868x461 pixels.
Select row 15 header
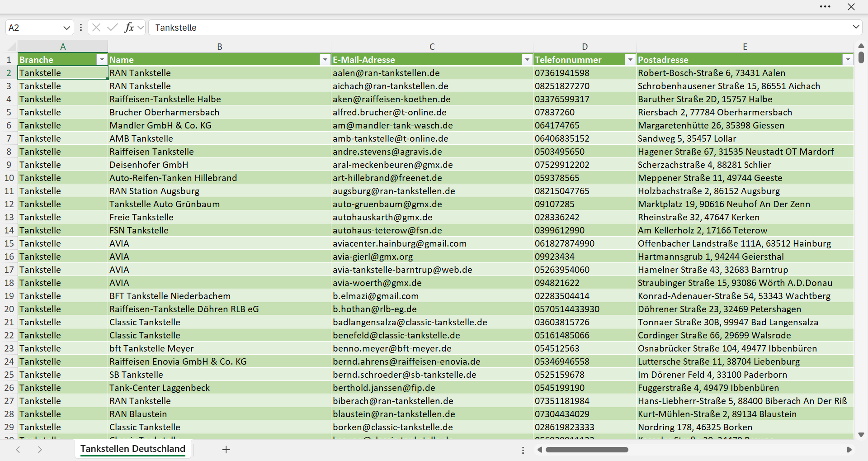pos(9,243)
